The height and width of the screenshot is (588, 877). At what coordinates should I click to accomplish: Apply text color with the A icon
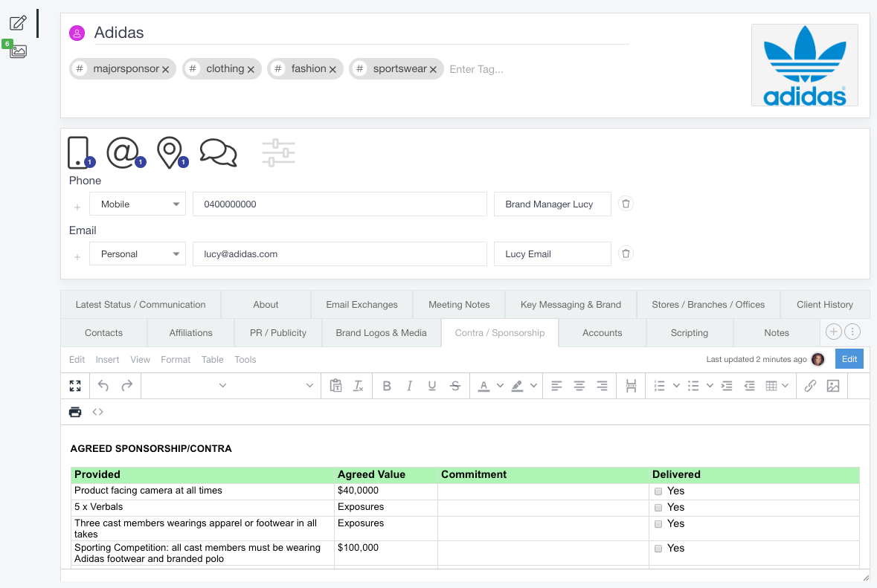point(484,386)
